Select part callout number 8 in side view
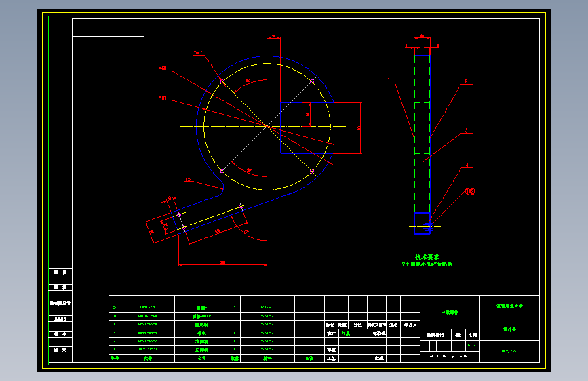 [x=466, y=81]
